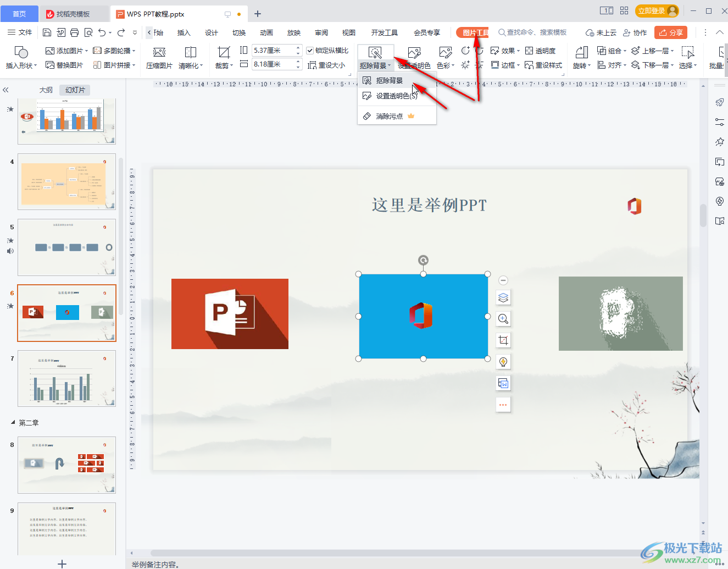Switch to Outline (大纲) panel tab
728x569 pixels.
click(x=46, y=90)
